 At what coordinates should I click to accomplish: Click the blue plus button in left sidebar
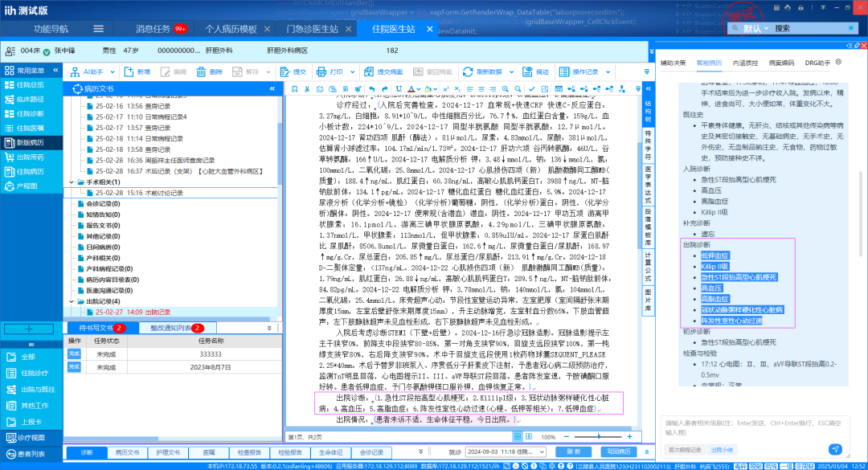pyautogui.click(x=29, y=329)
